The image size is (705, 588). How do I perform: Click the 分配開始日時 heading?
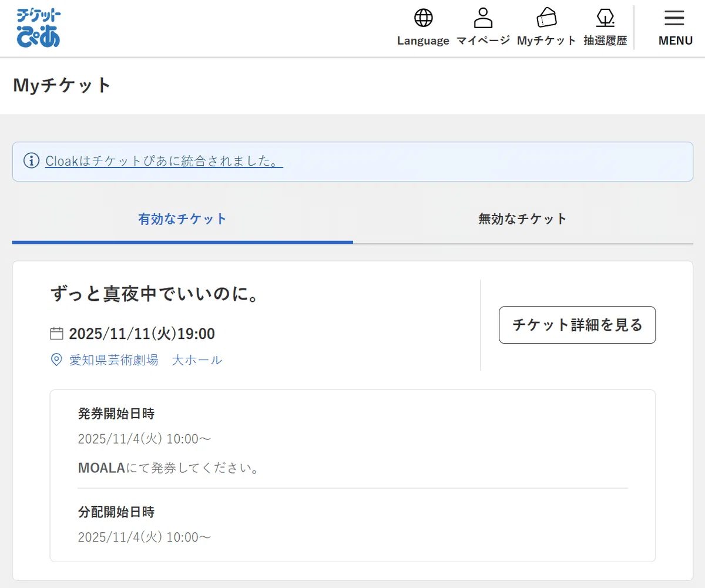(116, 512)
